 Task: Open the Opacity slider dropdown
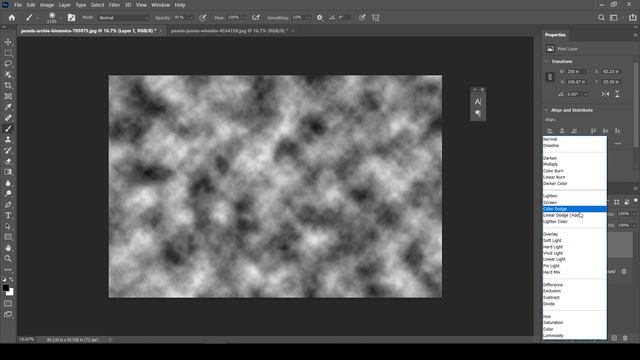pyautogui.click(x=191, y=18)
